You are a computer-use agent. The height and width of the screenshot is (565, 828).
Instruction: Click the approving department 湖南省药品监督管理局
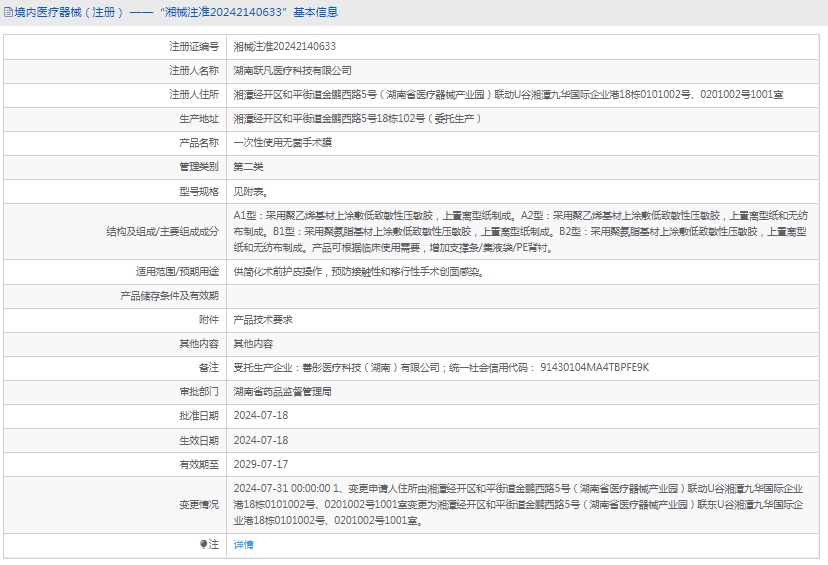pos(282,391)
